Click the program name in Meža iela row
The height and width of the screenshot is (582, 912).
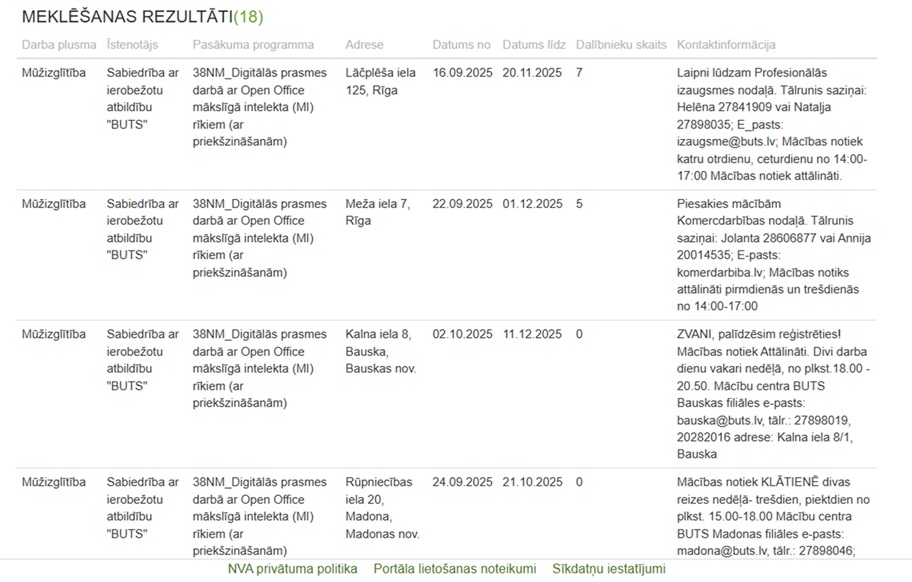259,238
